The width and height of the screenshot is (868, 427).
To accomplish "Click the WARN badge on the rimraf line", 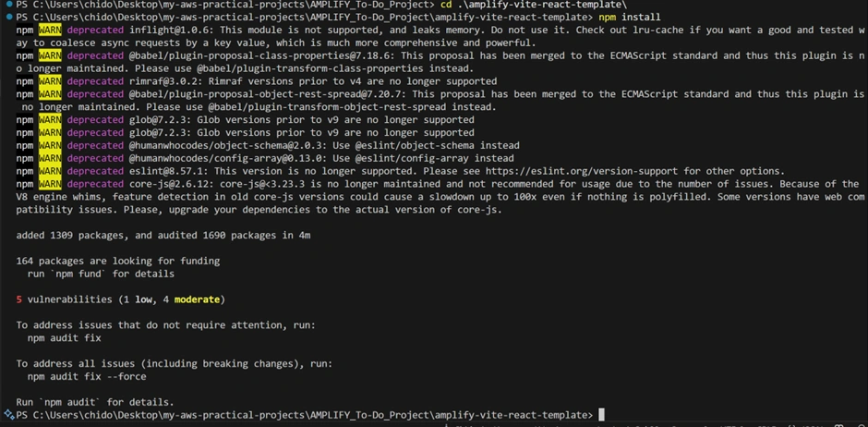I will (x=50, y=81).
